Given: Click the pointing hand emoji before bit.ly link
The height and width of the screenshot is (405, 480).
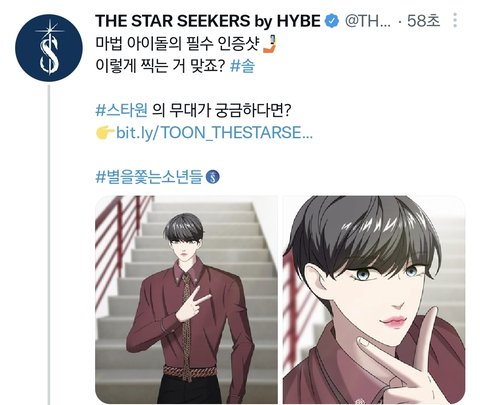Looking at the screenshot, I should pyautogui.click(x=105, y=133).
